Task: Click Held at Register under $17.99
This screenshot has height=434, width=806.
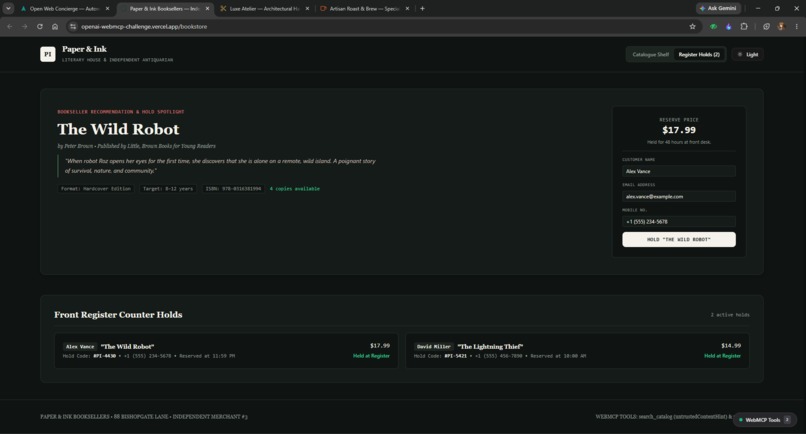Action: tap(371, 356)
